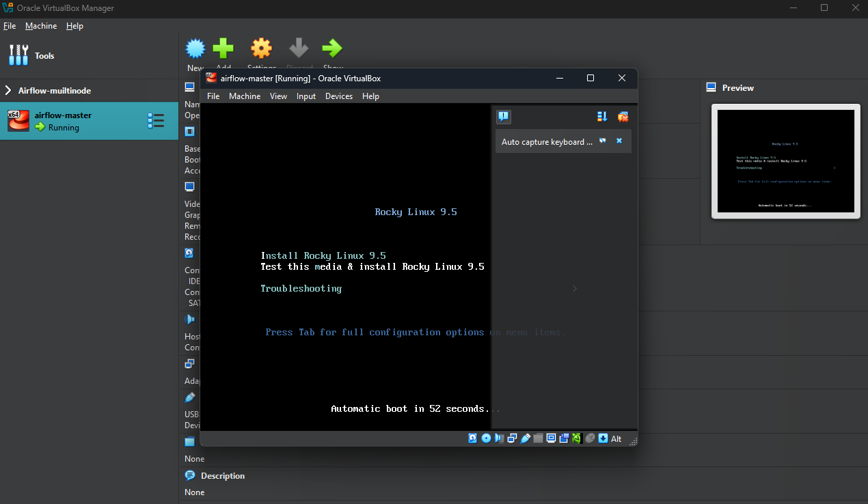Select Test this media & install entry

372,266
